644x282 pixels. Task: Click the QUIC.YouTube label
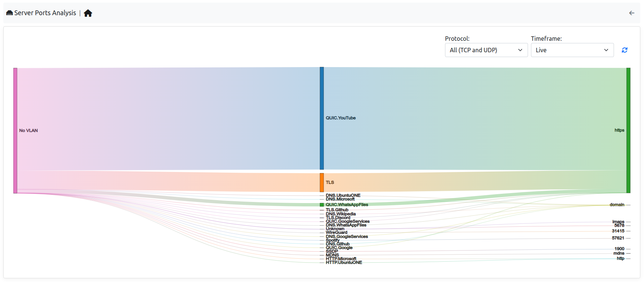pyautogui.click(x=341, y=118)
